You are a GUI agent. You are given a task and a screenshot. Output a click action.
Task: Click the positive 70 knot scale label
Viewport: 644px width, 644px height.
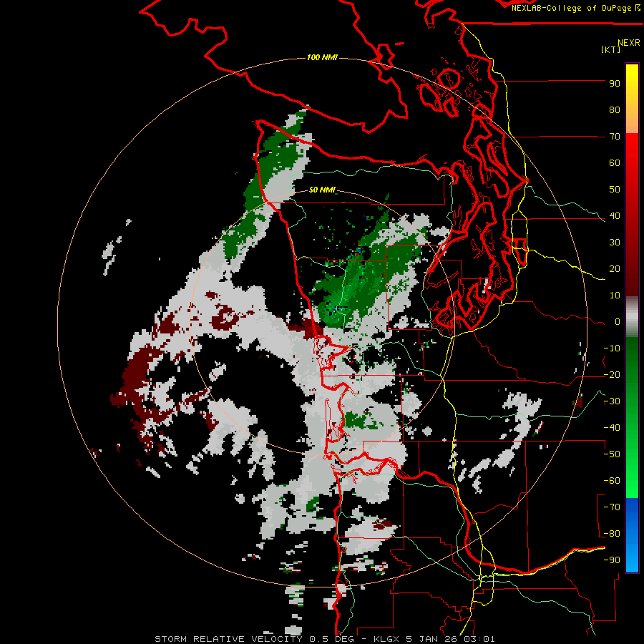(x=615, y=137)
